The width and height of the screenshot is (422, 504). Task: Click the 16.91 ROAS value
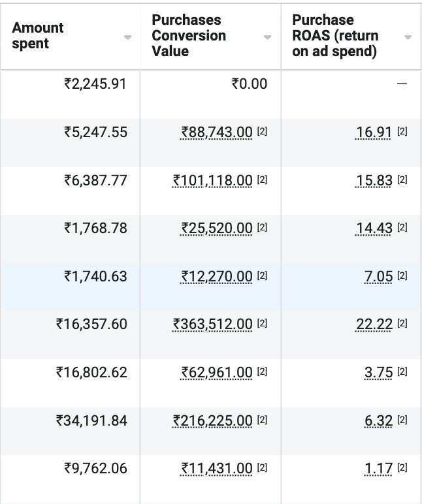(374, 133)
